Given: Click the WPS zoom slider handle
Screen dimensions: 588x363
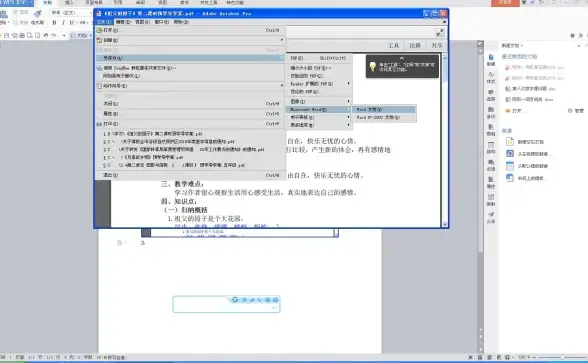Looking at the screenshot, I should (562, 357).
